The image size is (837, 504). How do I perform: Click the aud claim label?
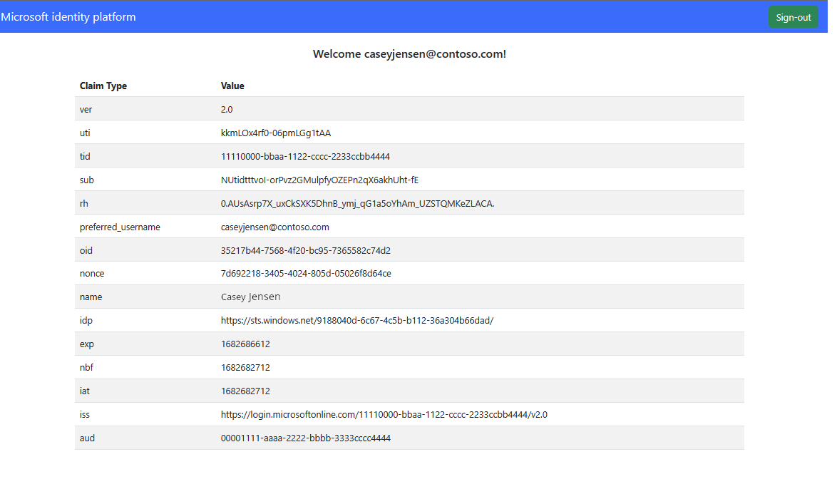coord(87,438)
